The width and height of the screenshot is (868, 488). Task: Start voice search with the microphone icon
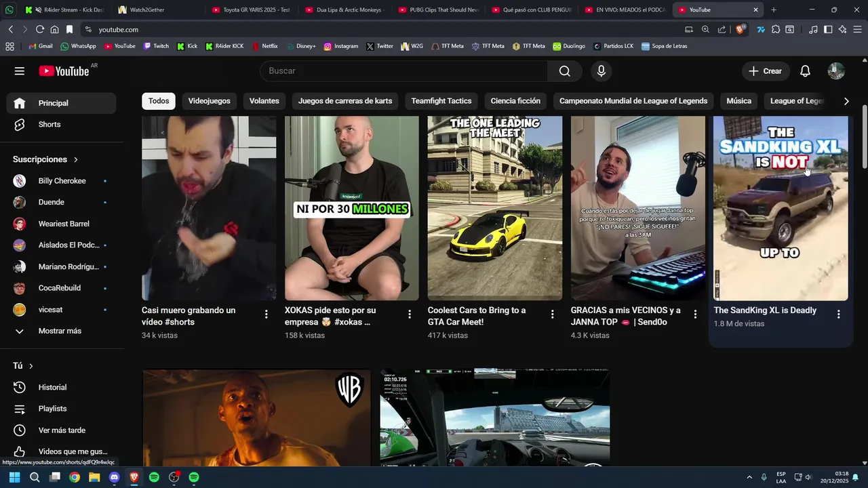pyautogui.click(x=601, y=71)
